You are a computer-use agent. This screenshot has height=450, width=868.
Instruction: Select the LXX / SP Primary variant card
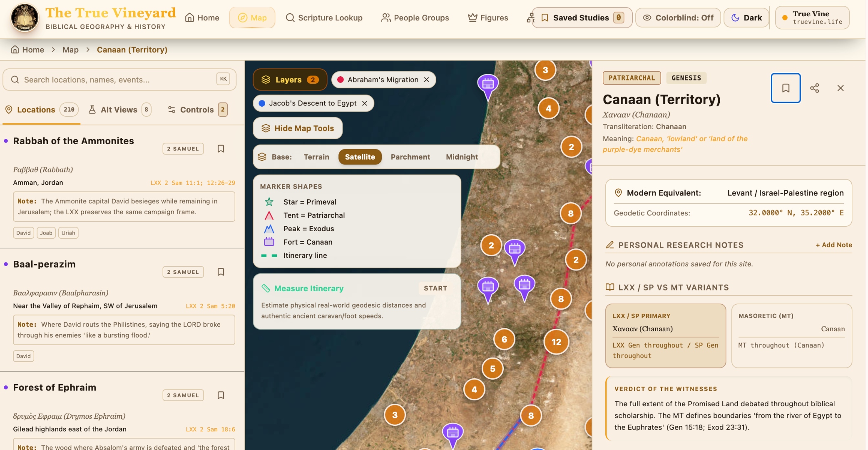[x=665, y=336]
